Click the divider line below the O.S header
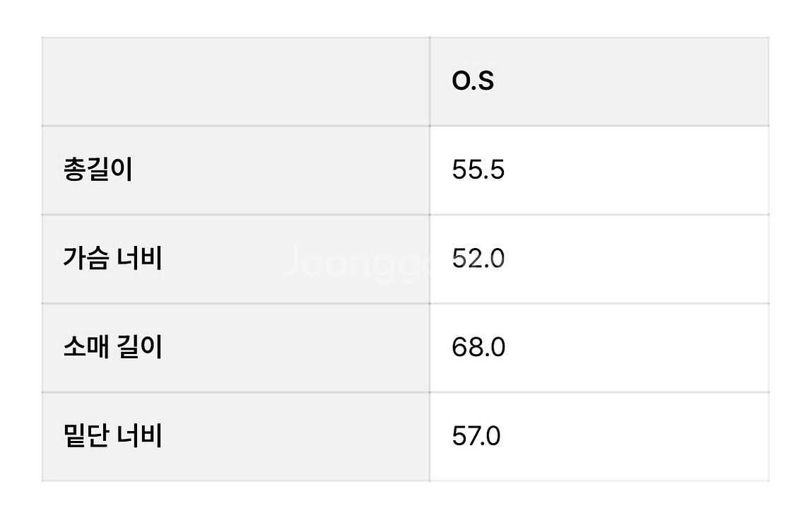The image size is (812, 530). 599,126
